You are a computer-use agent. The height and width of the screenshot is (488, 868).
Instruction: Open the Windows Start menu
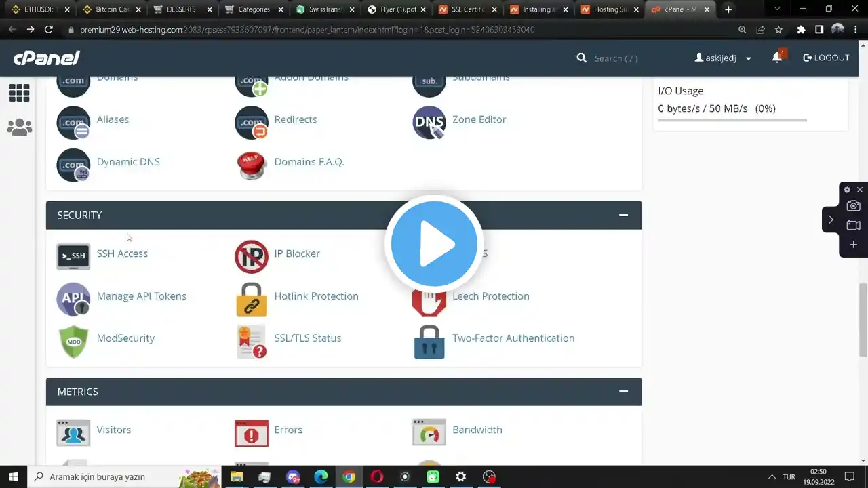(x=13, y=476)
